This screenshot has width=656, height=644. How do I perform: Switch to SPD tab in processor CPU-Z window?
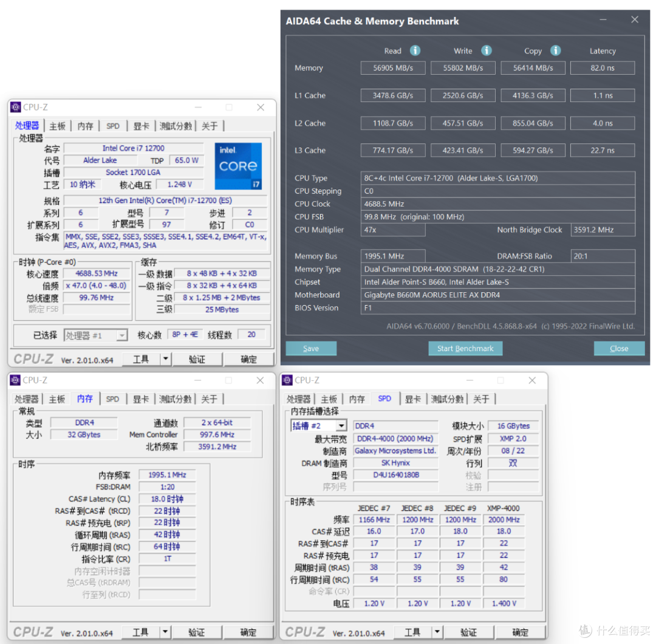(x=112, y=126)
